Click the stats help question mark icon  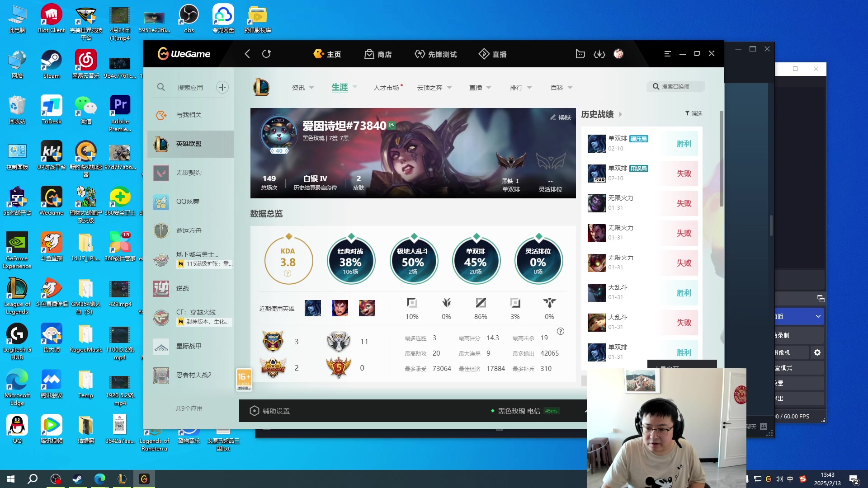coord(561,331)
